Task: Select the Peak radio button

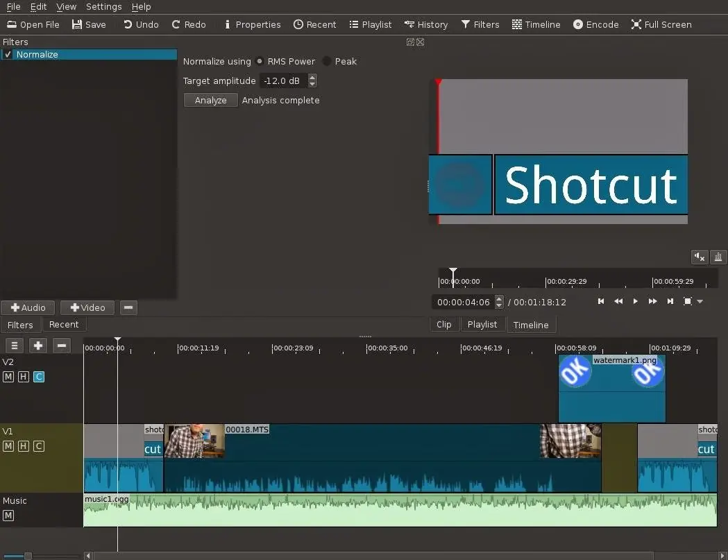Action: [x=327, y=61]
